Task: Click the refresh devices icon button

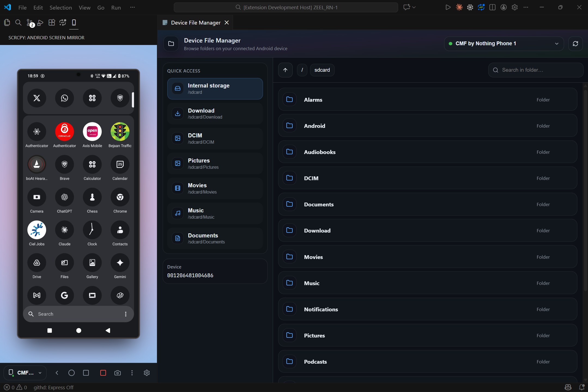Action: pos(575,44)
